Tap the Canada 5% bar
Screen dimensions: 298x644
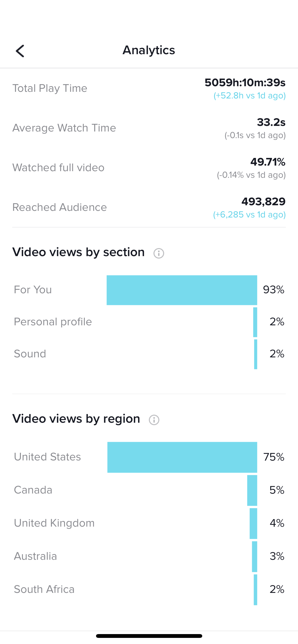[x=252, y=490]
